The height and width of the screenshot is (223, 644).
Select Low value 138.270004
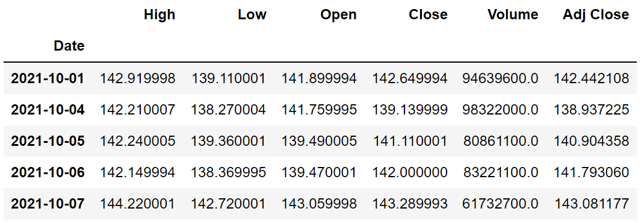[228, 110]
